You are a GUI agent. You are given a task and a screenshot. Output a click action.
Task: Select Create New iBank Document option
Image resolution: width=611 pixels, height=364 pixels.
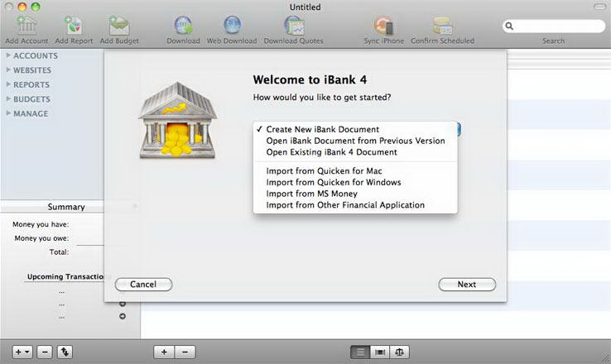(x=355, y=129)
